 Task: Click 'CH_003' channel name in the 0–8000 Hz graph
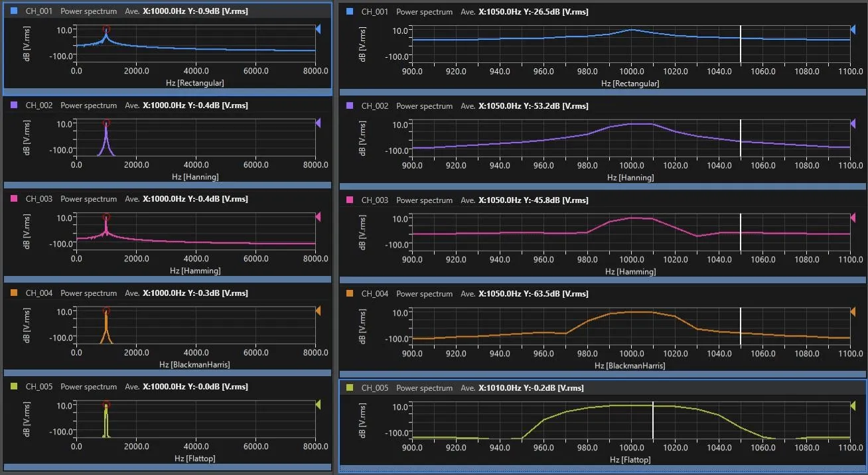[40, 198]
